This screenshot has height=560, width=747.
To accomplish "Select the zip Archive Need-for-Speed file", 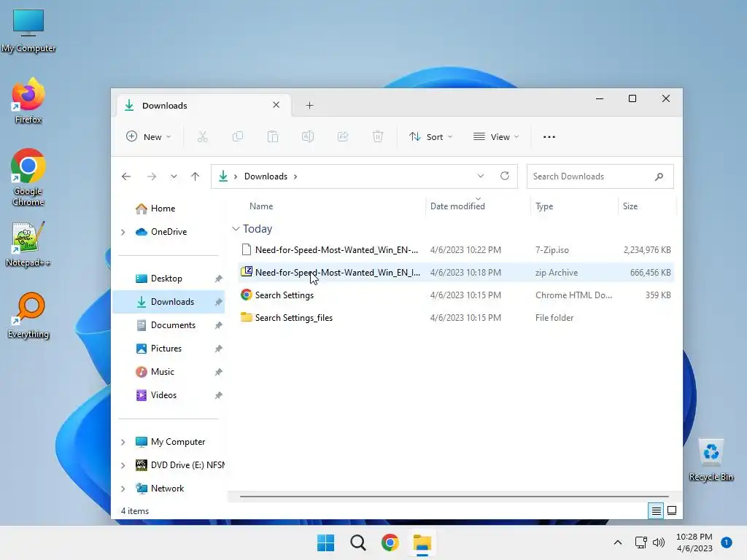I will (x=456, y=273).
